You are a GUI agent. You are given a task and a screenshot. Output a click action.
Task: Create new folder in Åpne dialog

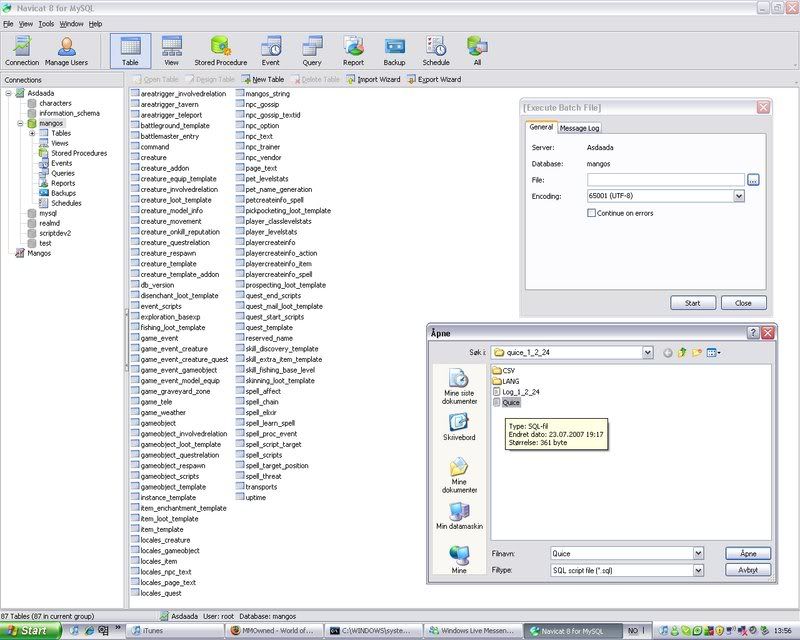[697, 353]
